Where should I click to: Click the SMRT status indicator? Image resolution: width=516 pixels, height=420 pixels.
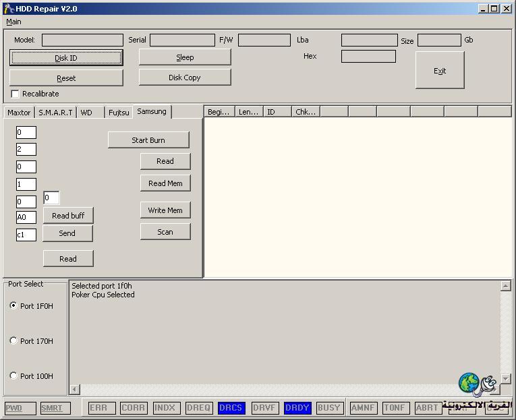[x=55, y=408]
